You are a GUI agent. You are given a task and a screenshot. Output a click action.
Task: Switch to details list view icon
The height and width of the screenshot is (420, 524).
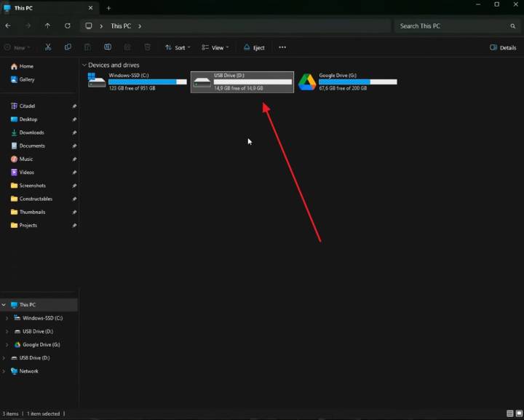pyautogui.click(x=510, y=413)
